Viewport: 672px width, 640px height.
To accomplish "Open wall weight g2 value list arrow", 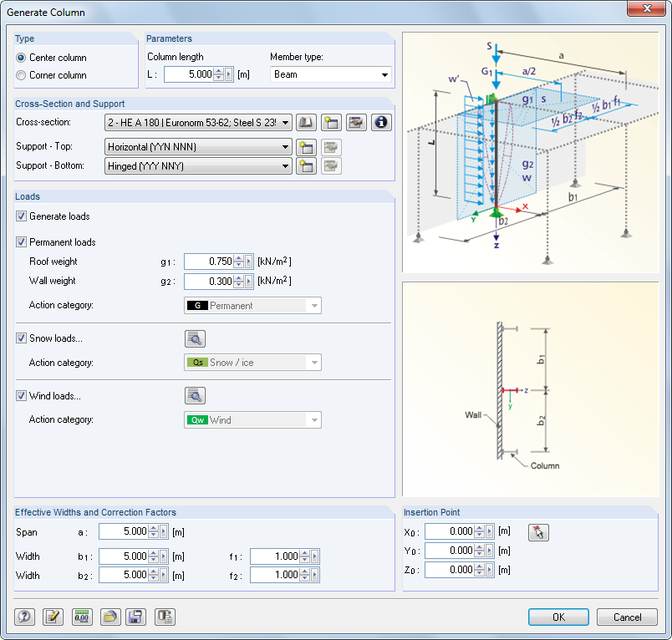I will [249, 281].
